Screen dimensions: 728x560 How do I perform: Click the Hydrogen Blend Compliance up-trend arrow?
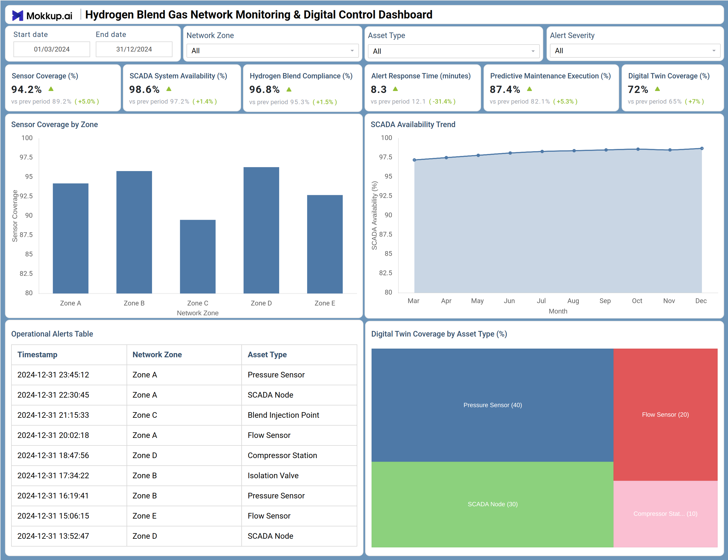[x=289, y=89]
